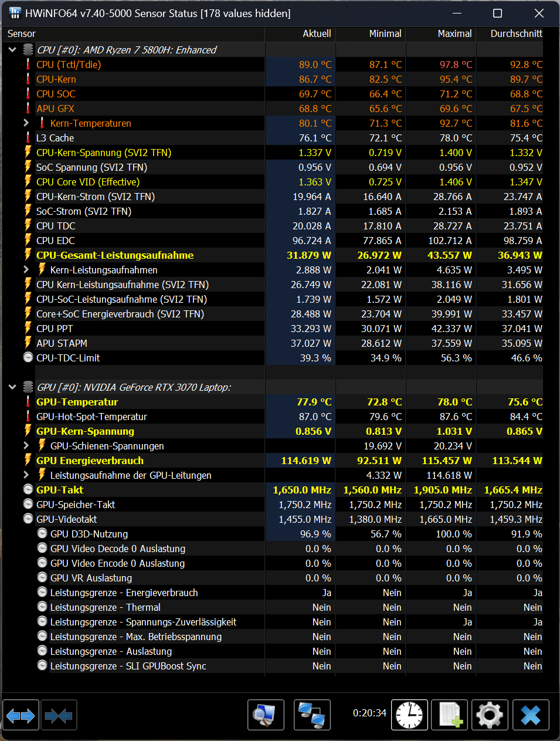560x741 pixels.
Task: Click the chip icon of the CPU [#0] group
Action: [x=28, y=50]
